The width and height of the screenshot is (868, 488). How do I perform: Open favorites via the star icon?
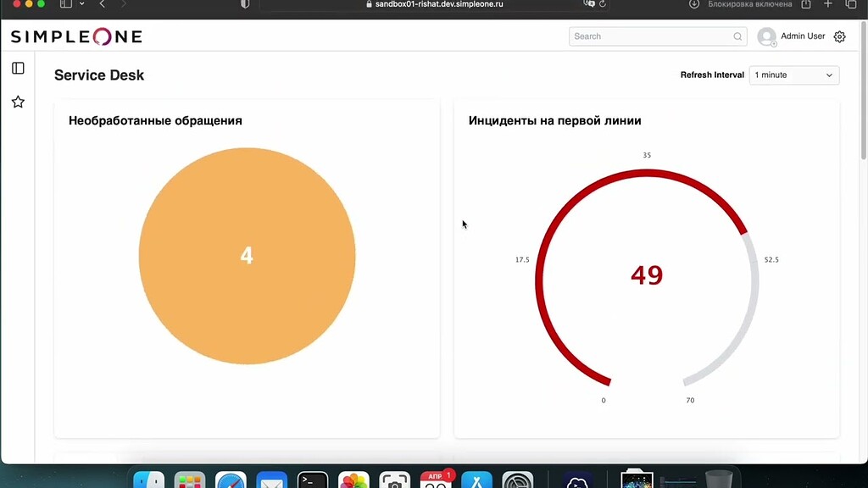click(18, 102)
